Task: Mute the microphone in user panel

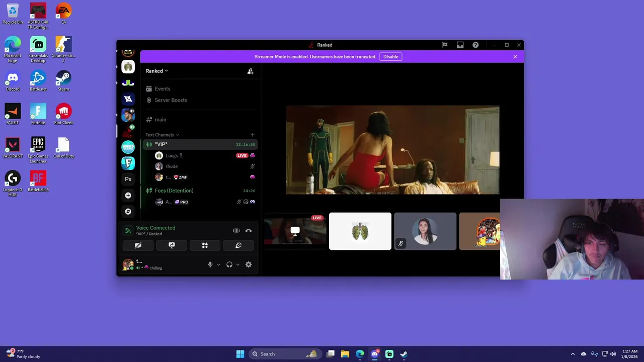Action: [210, 264]
